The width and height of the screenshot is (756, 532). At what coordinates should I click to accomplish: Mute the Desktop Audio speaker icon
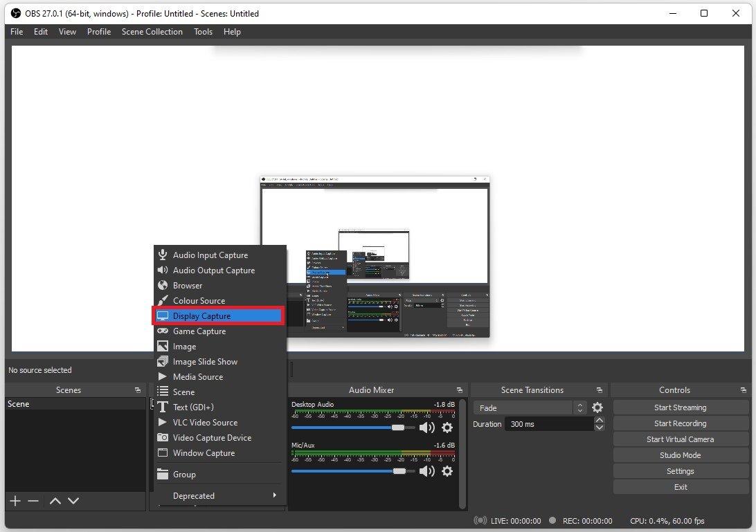pos(427,428)
